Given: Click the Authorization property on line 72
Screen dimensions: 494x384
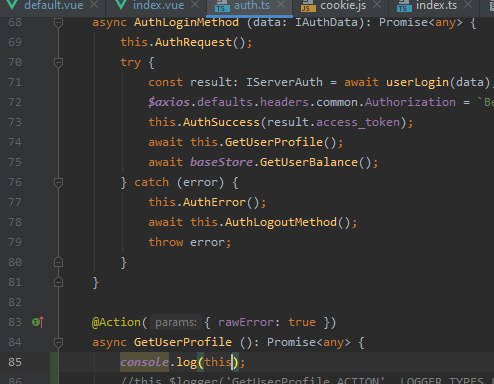Looking at the screenshot, I should pyautogui.click(x=410, y=102).
